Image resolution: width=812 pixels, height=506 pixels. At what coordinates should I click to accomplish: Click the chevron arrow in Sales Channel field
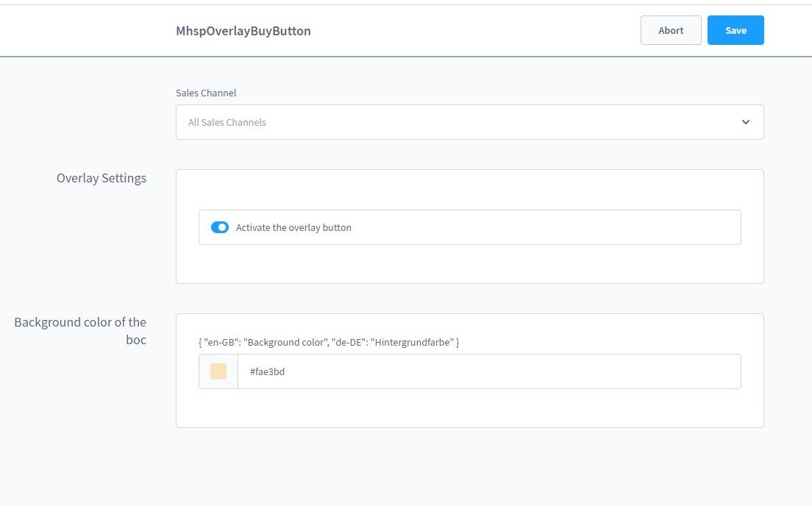click(746, 122)
